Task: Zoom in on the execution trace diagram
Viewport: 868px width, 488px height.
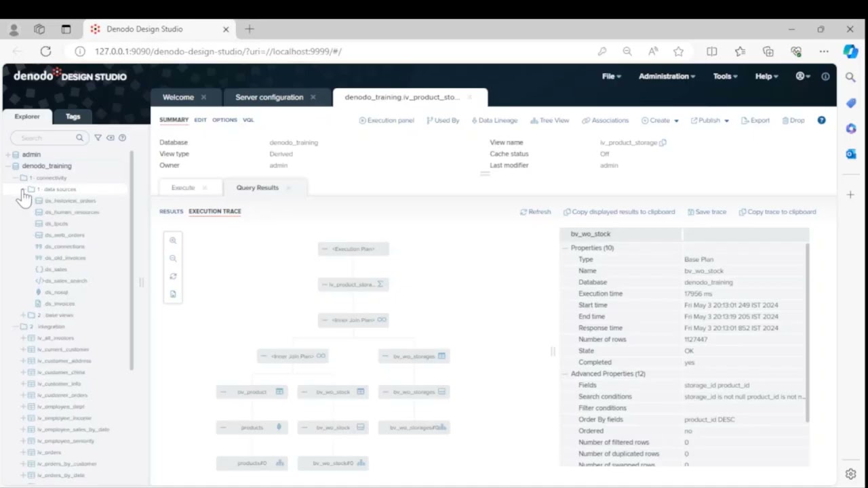Action: [173, 241]
